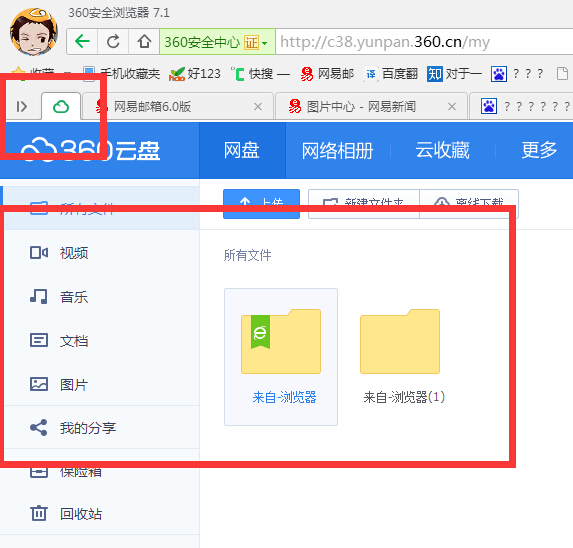Click the URL address bar field
Image resolution: width=573 pixels, height=548 pixels.
tap(424, 42)
